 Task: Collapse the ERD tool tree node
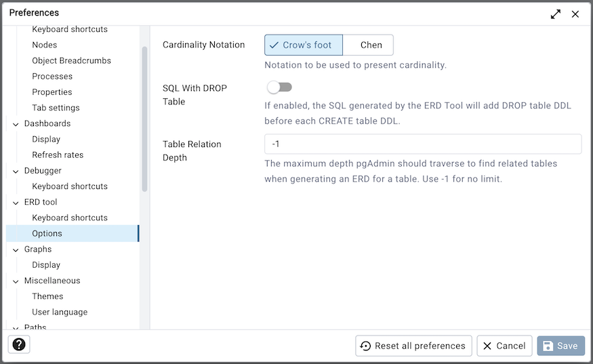point(16,203)
